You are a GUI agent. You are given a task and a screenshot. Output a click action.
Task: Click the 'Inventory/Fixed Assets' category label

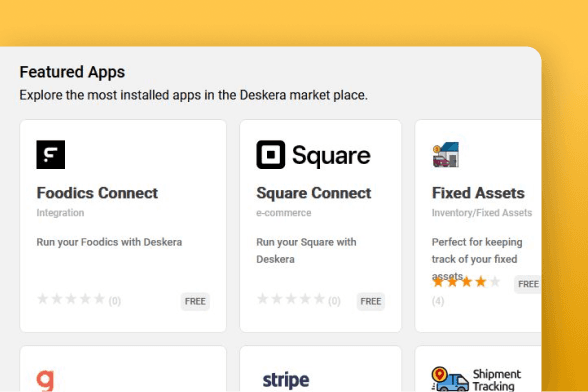(482, 213)
